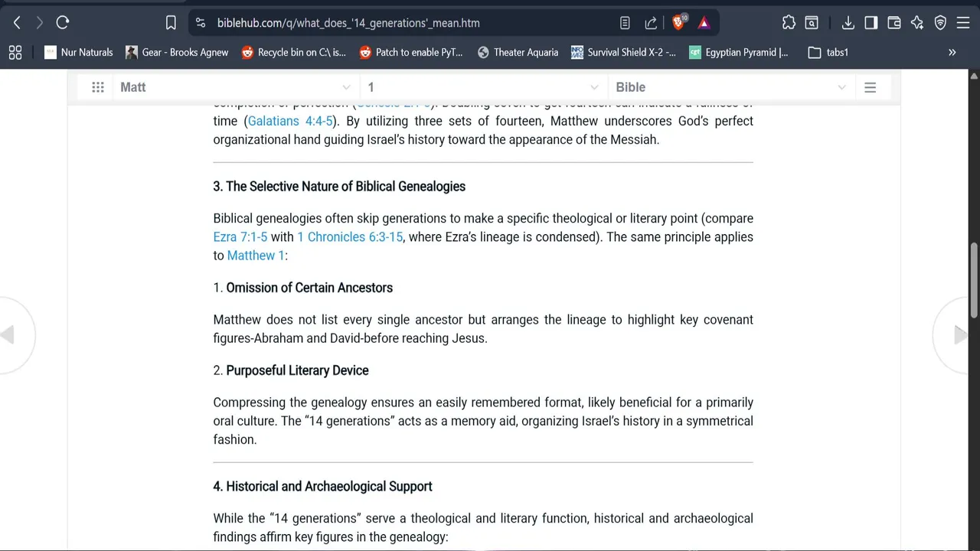
Task: Toggle the sidebar panel
Action: click(x=871, y=23)
